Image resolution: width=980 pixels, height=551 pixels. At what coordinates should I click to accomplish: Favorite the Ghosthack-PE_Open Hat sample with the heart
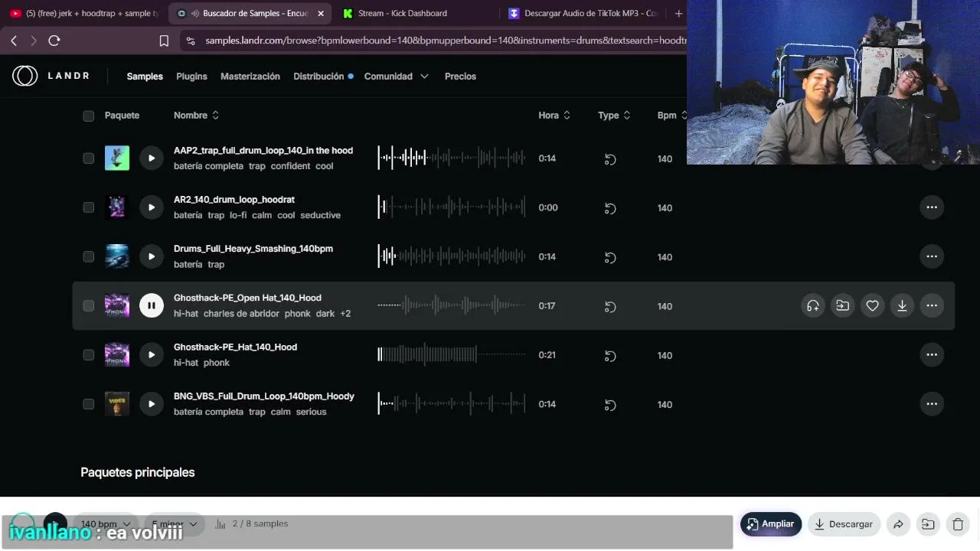pos(872,305)
